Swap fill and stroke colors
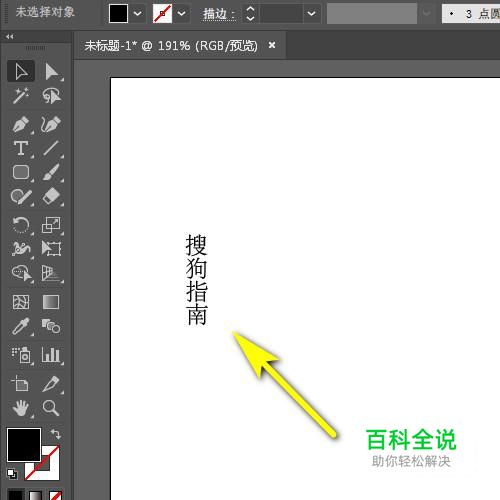The width and height of the screenshot is (500, 500). [x=56, y=434]
